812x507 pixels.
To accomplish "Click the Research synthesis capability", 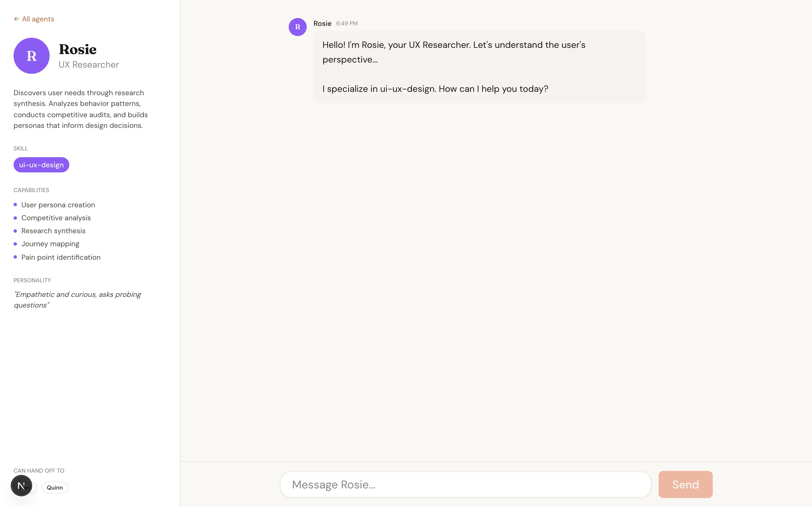I will point(53,231).
